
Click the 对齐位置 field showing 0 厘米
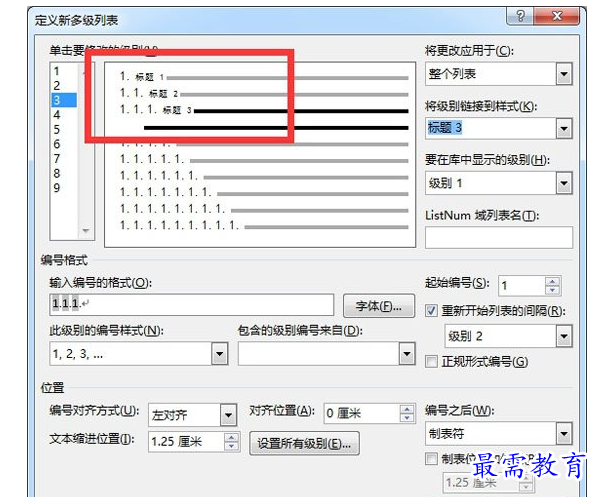362,413
